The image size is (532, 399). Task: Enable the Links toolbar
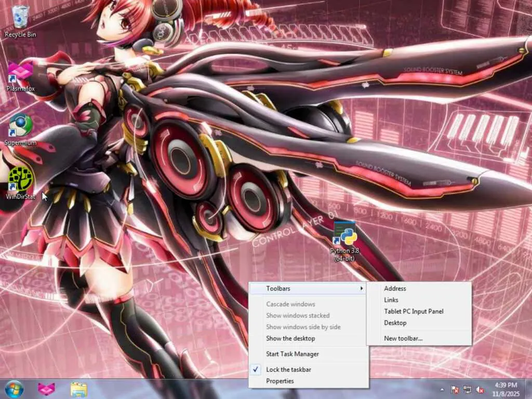(419, 300)
